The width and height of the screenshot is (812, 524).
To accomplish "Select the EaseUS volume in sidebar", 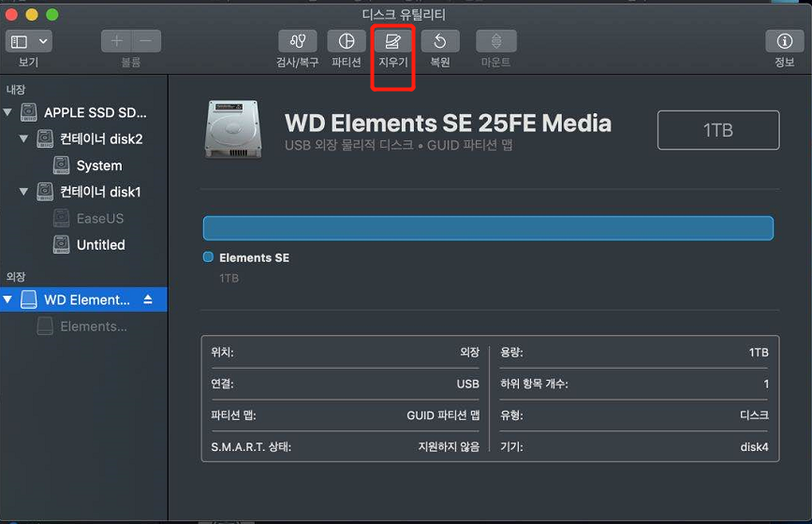I will 100,218.
